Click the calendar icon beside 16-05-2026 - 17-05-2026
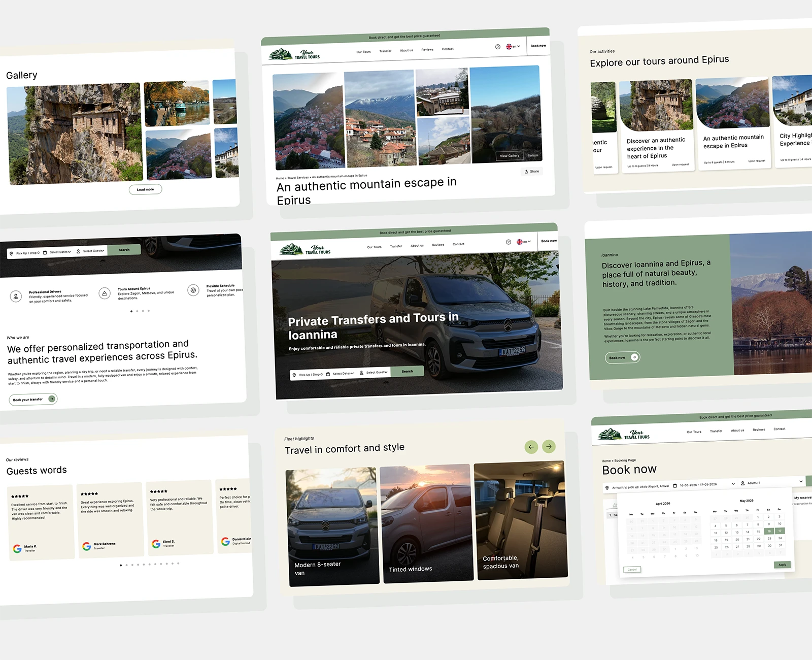 pyautogui.click(x=675, y=485)
